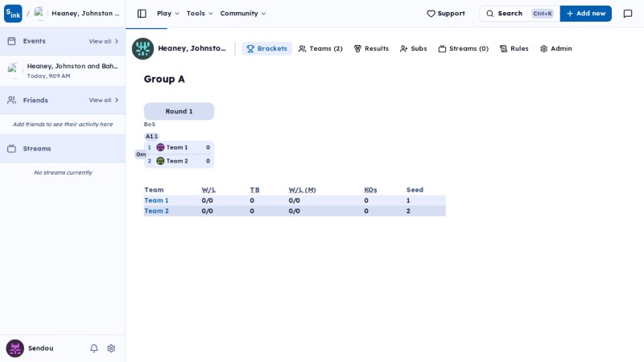The height and width of the screenshot is (362, 644).
Task: View all friends
Action: point(104,100)
